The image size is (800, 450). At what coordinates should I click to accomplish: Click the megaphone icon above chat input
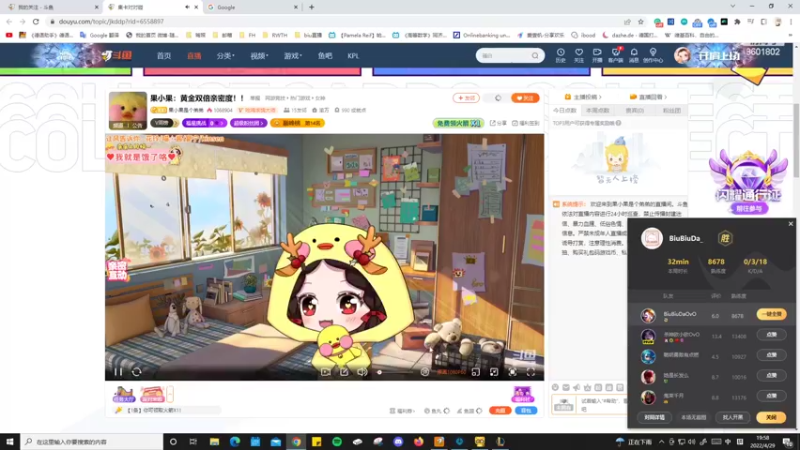point(577,388)
